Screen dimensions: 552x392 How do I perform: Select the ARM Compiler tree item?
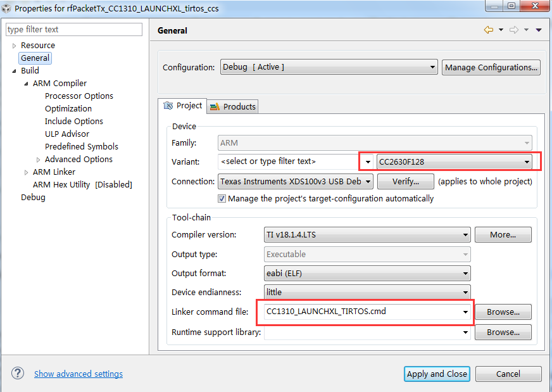[60, 84]
